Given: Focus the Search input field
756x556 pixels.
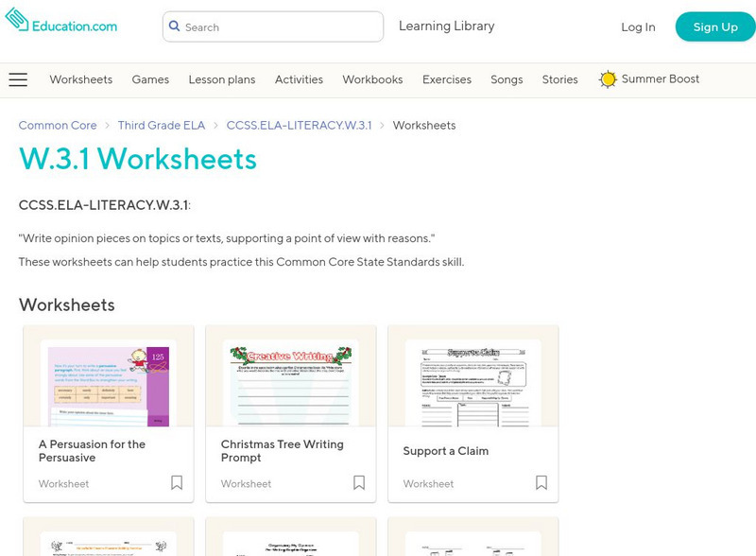Looking at the screenshot, I should [273, 27].
